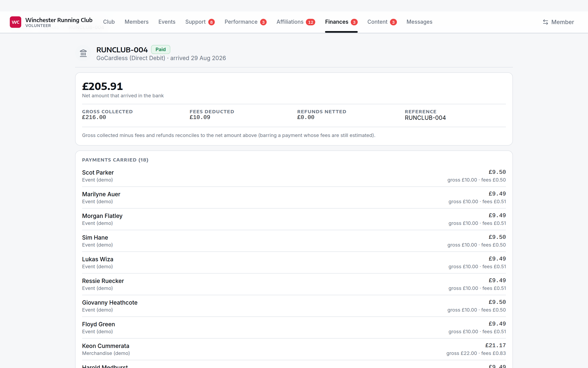The image size is (588, 368).
Task: Go to the Events tab
Action: pyautogui.click(x=167, y=22)
